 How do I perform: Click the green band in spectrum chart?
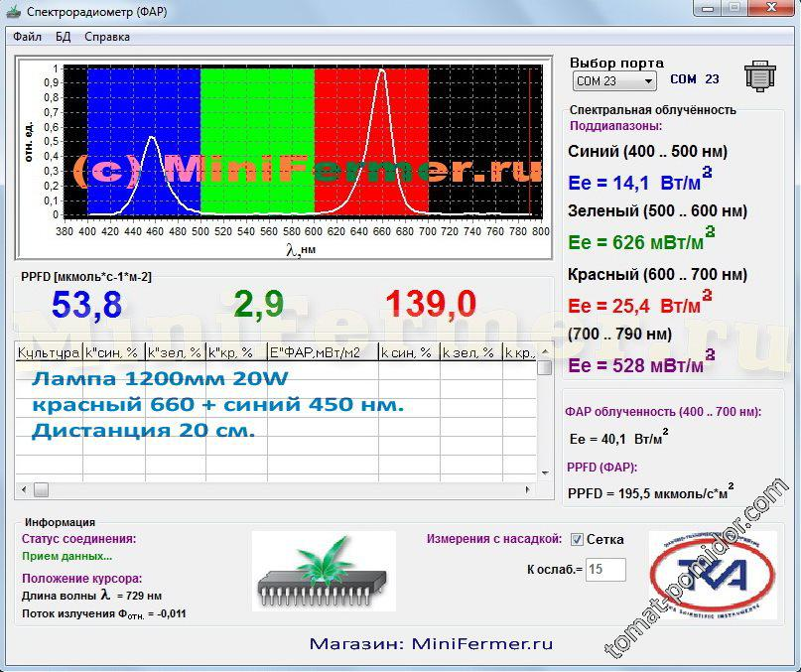(x=257, y=139)
